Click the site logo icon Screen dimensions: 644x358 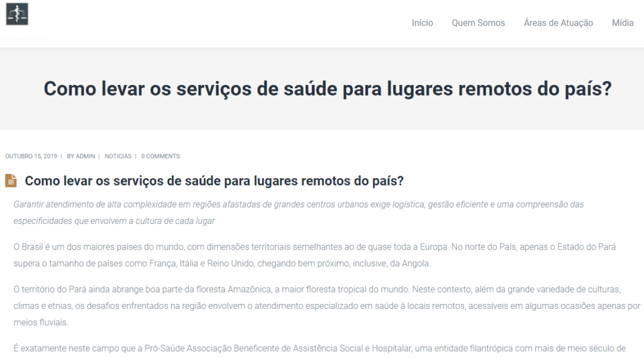[x=17, y=14]
